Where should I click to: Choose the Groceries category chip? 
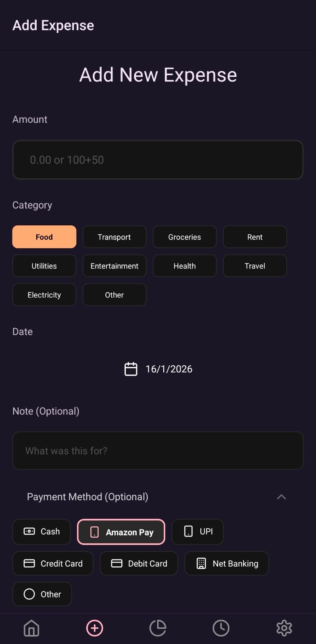pos(185,237)
